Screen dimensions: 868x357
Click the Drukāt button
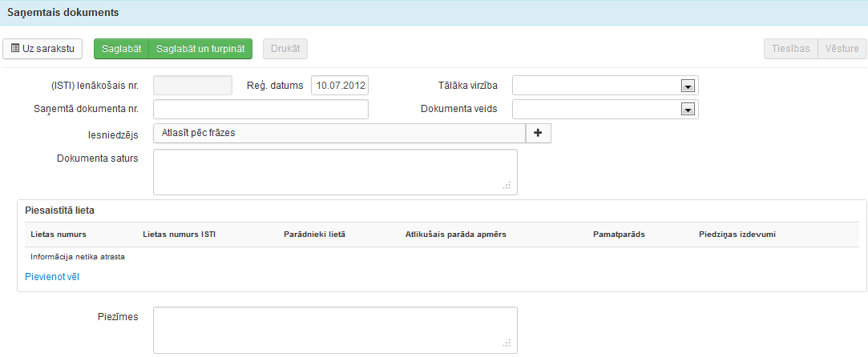point(285,49)
